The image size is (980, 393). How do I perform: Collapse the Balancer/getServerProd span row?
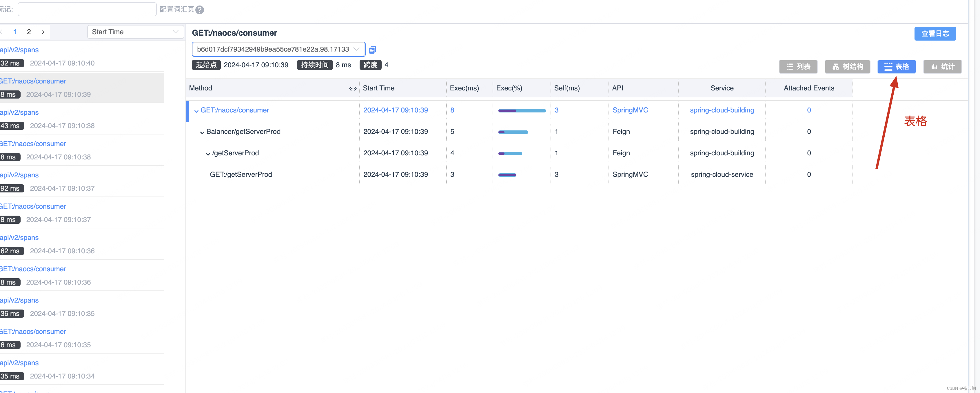[202, 132]
